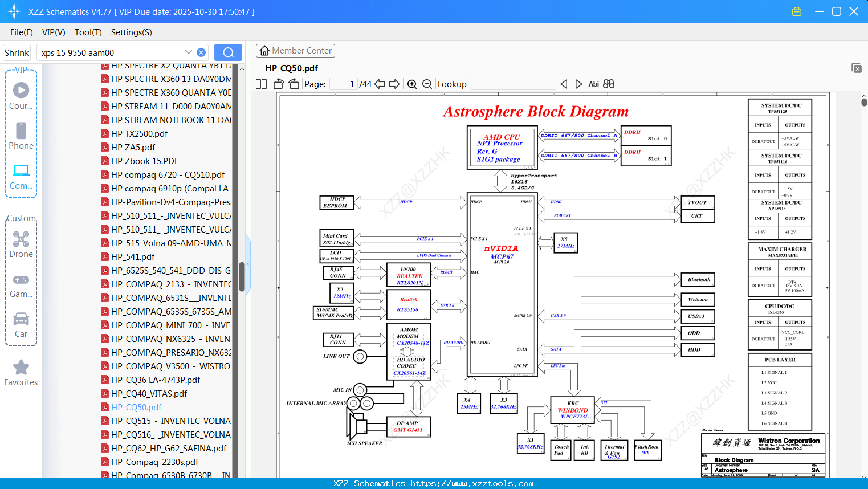868x489 pixels.
Task: Open HP_Compaq_2230s.pdf
Action: [x=154, y=462]
